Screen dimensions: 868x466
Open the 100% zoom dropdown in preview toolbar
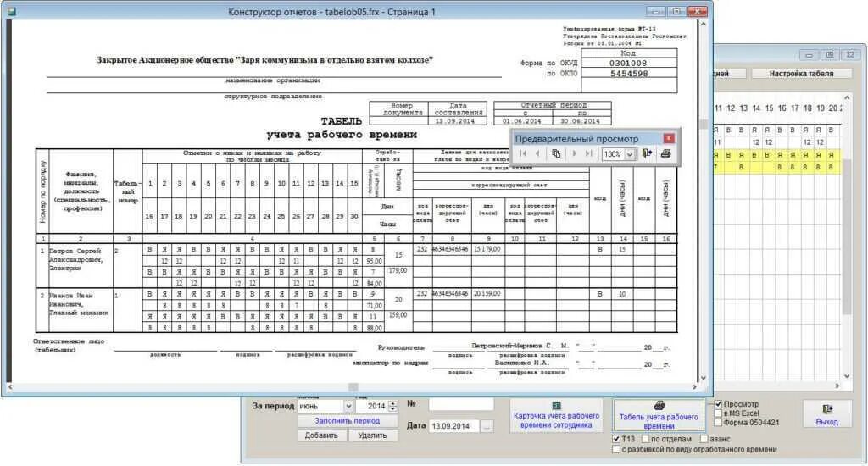point(630,154)
